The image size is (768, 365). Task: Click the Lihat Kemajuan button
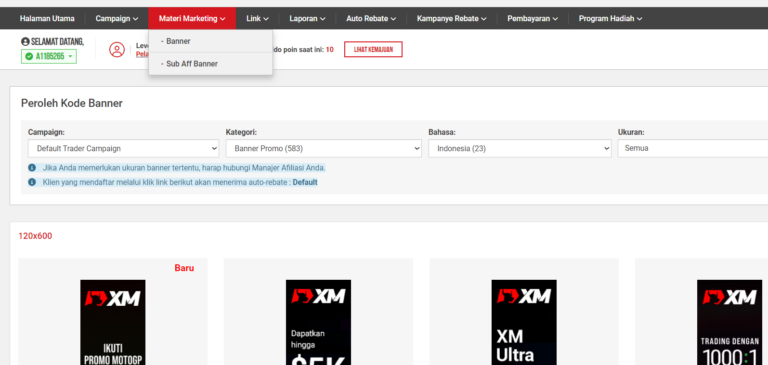[373, 49]
